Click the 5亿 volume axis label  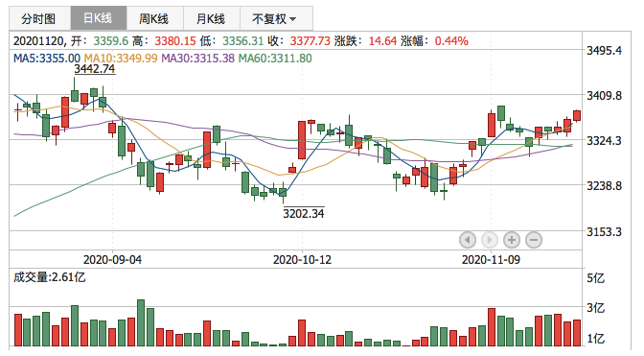coord(595,278)
